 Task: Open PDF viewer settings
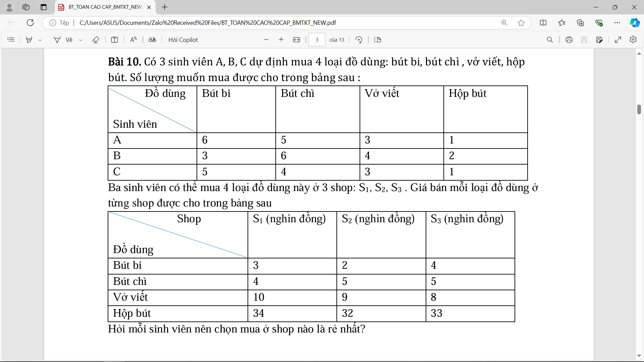pos(633,40)
